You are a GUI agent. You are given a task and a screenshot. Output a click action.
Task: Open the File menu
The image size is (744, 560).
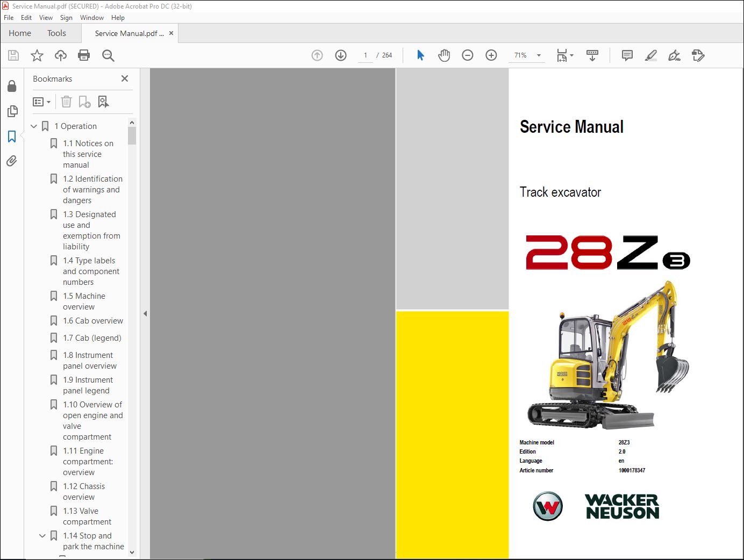9,18
